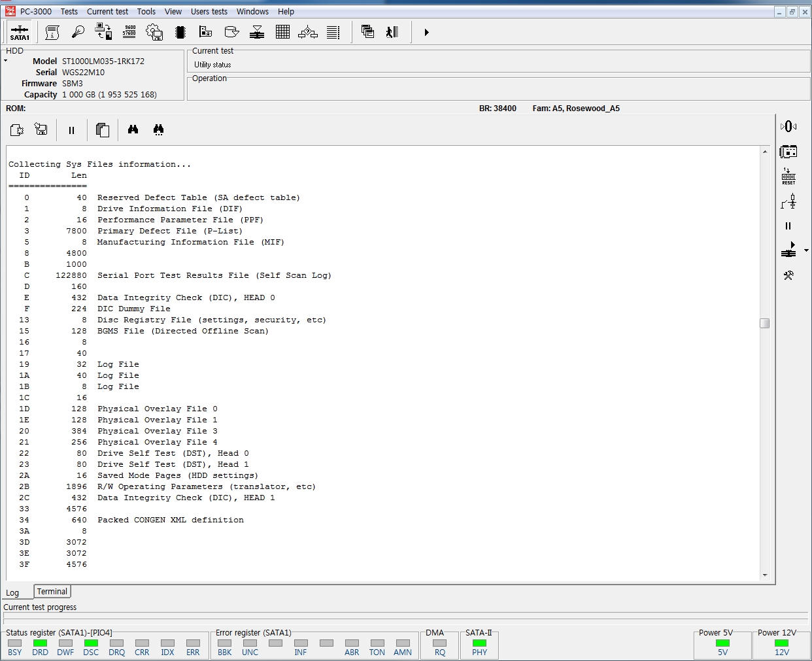
Task: Click the RESET counter icon
Action: point(788,177)
